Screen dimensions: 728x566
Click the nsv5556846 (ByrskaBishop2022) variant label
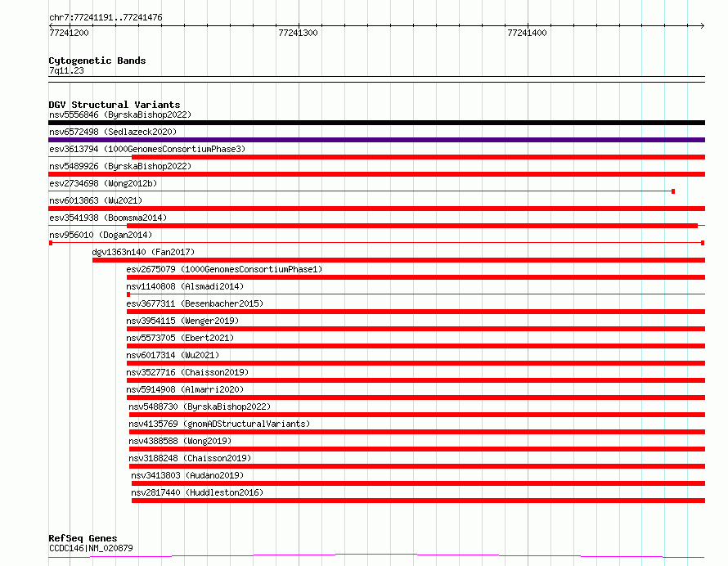pos(120,115)
